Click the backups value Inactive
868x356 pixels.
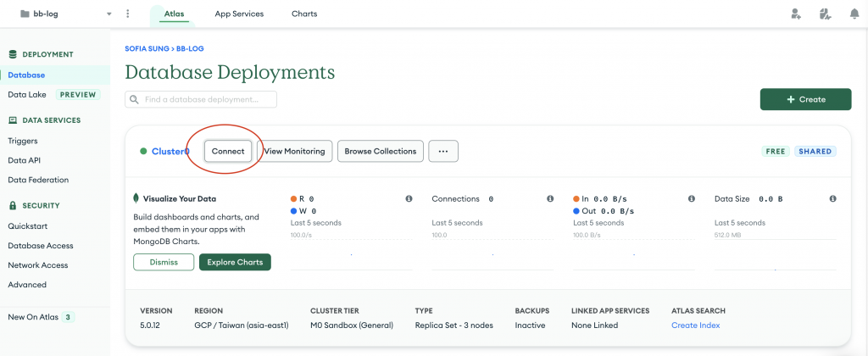point(530,325)
